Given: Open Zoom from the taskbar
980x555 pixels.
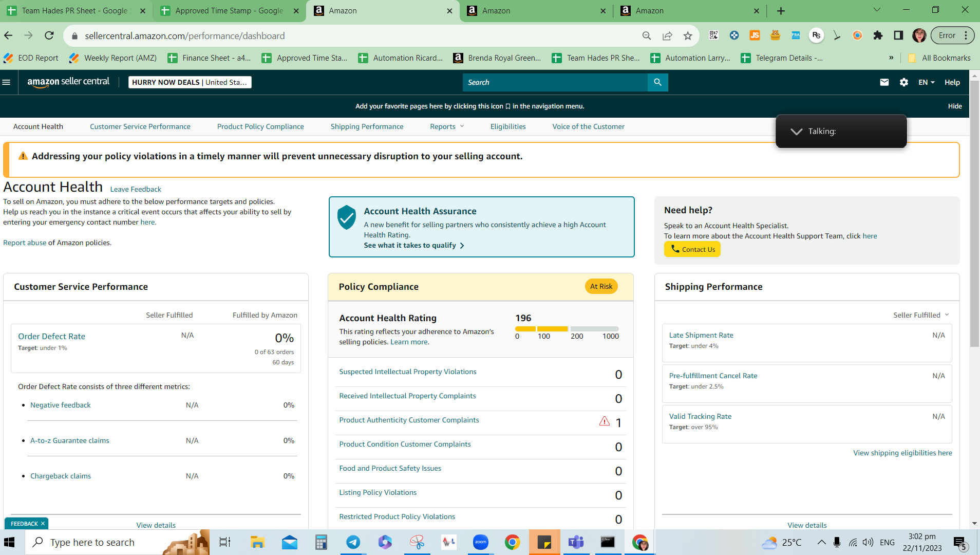Looking at the screenshot, I should point(480,542).
